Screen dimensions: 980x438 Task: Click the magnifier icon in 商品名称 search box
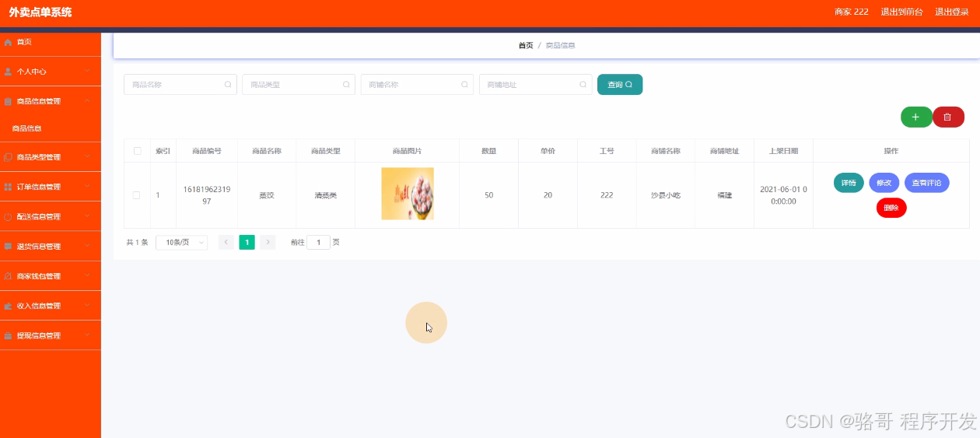click(228, 85)
